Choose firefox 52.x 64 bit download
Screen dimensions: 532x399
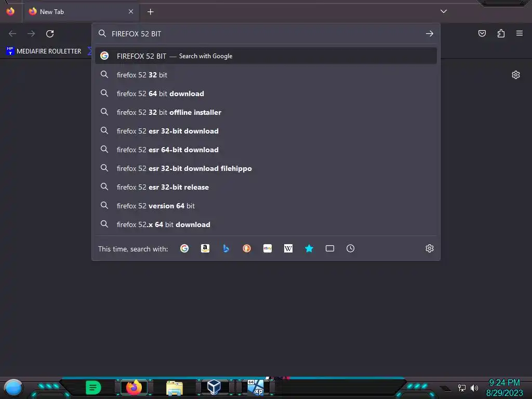[x=266, y=224]
